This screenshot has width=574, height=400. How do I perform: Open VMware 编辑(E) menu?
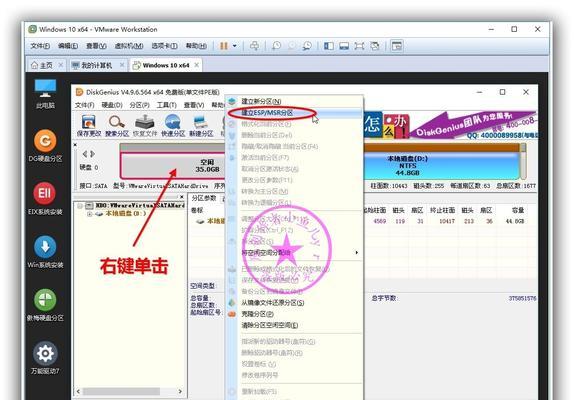(x=68, y=46)
